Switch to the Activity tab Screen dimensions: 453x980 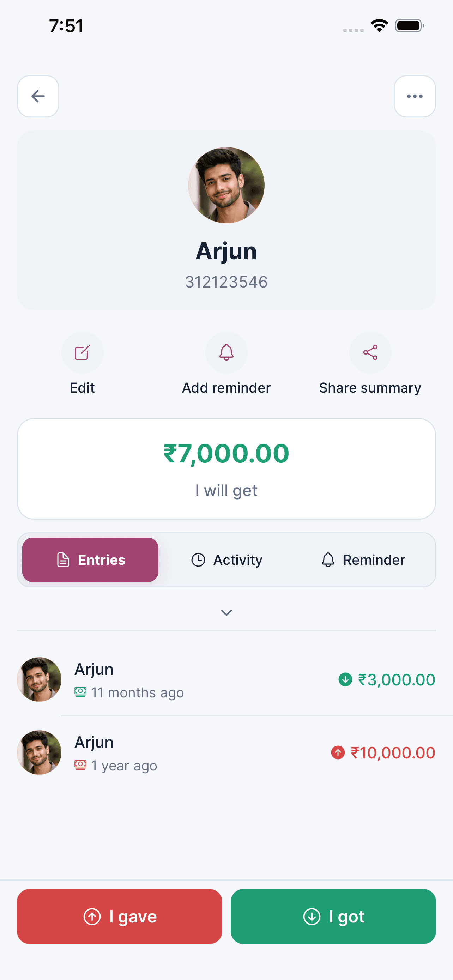pyautogui.click(x=227, y=559)
